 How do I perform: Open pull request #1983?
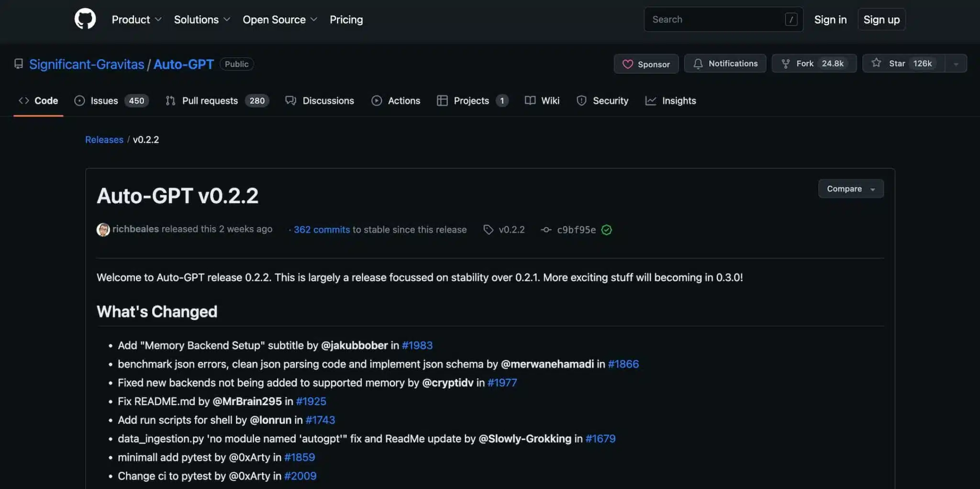coord(416,345)
